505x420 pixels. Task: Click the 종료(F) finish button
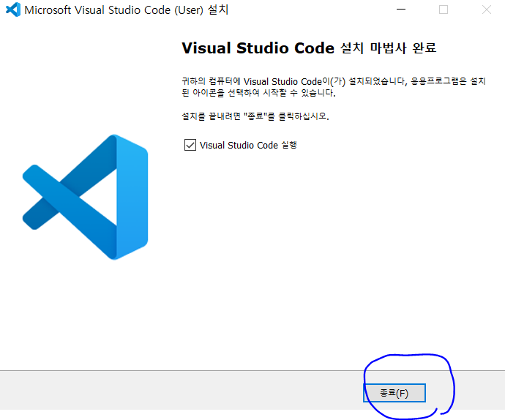click(394, 393)
